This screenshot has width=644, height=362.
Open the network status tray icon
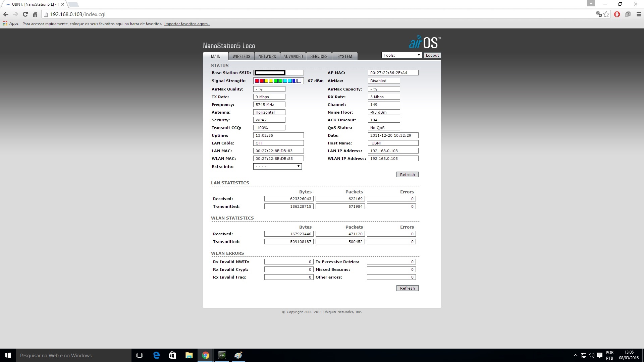(x=584, y=355)
